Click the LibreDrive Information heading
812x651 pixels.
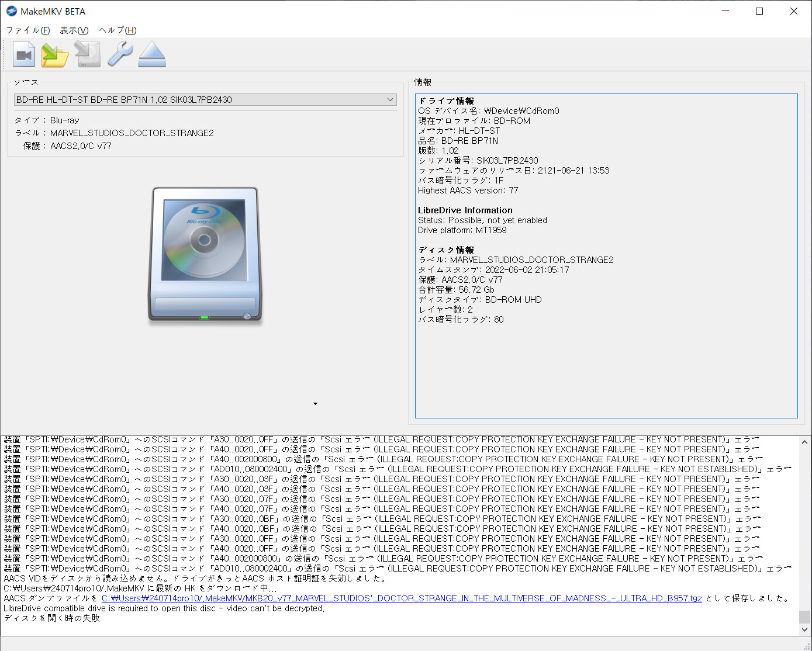pyautogui.click(x=465, y=210)
